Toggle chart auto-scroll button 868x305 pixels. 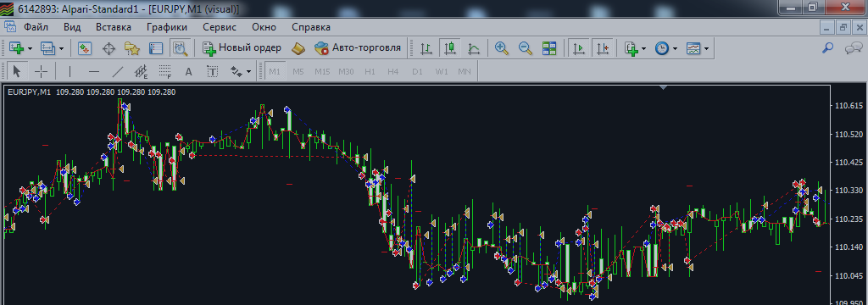[x=578, y=48]
